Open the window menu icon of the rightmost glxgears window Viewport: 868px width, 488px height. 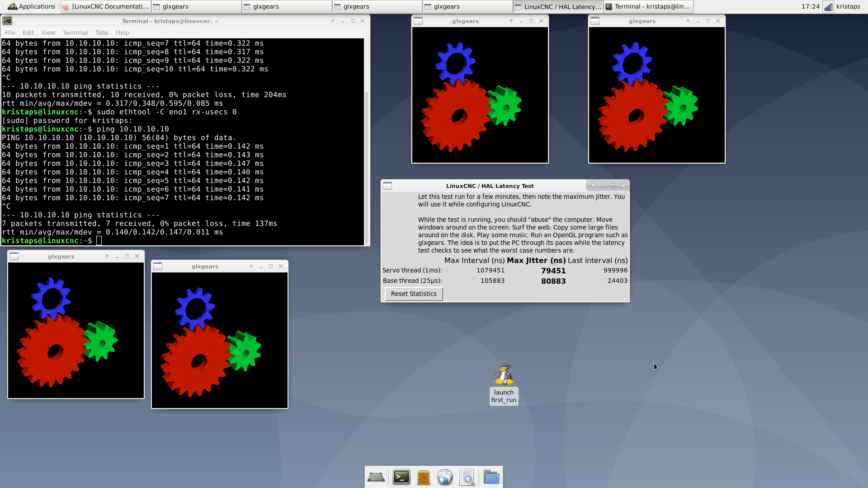[595, 21]
